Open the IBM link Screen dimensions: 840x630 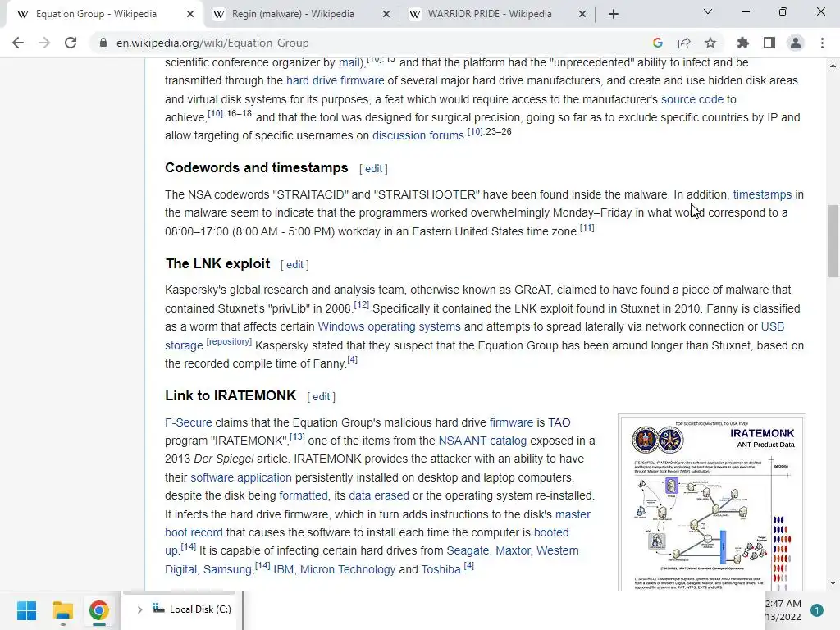click(283, 570)
